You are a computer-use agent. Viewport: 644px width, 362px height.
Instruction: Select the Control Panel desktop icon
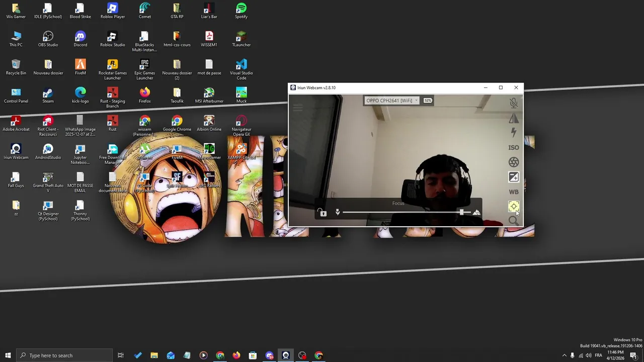coord(16,96)
